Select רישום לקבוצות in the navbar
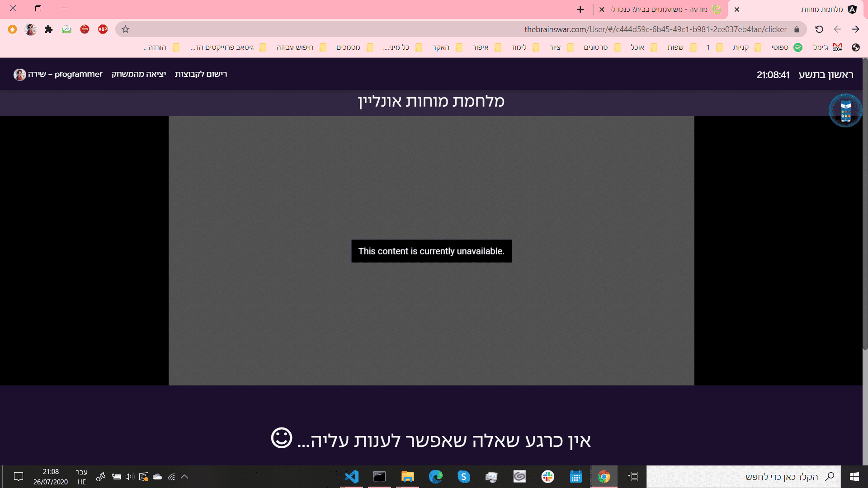 point(200,74)
